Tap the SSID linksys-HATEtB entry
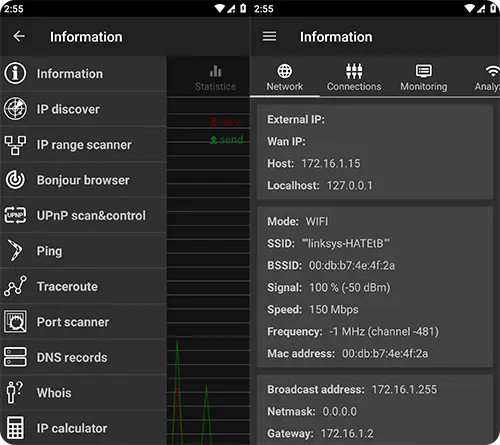 tap(328, 243)
